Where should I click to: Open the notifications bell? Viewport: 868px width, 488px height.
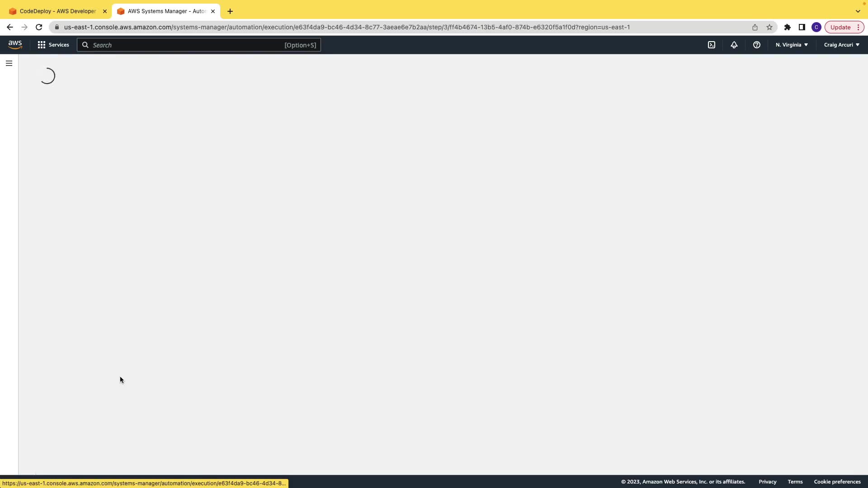[734, 45]
